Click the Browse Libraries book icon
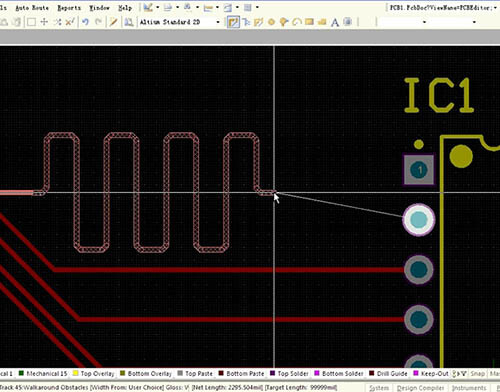 point(129,22)
